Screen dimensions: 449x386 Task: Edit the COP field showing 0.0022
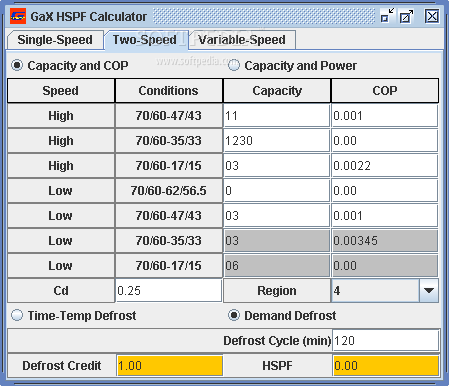(385, 166)
